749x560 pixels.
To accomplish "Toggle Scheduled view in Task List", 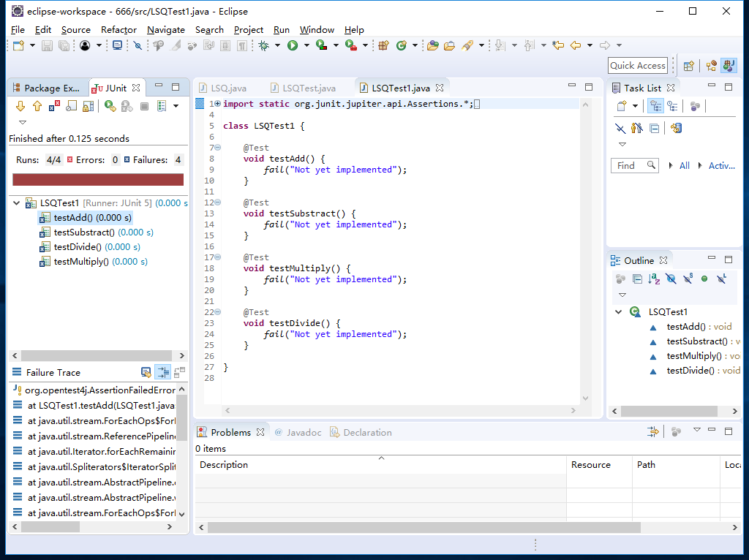I will coord(673,106).
